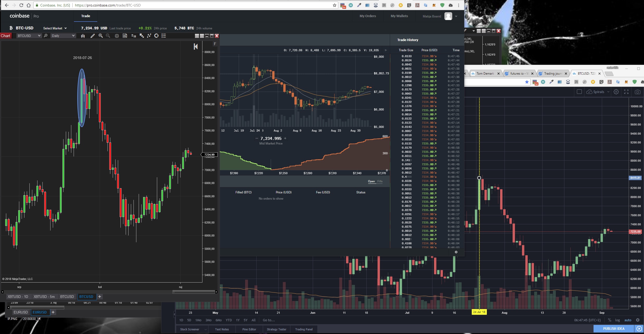Switch to XBTUSD - 5m chart tab
The image size is (644, 334).
click(x=44, y=297)
